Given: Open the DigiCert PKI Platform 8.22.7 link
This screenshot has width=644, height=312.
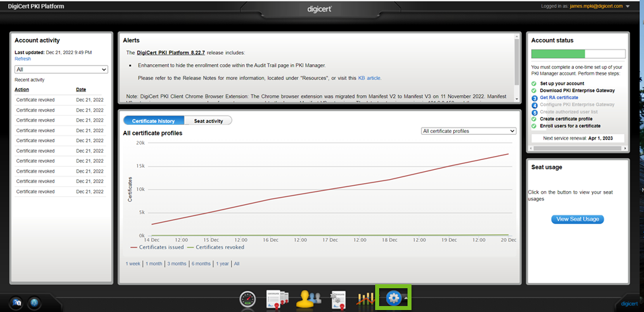Looking at the screenshot, I should (171, 53).
